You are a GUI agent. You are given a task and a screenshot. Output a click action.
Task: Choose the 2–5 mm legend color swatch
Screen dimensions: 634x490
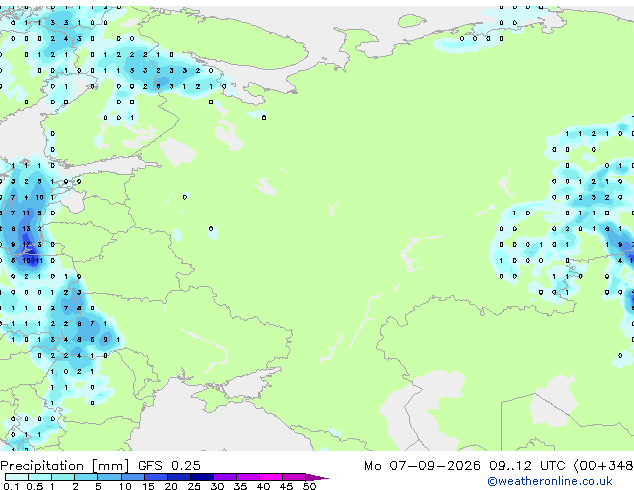coord(86,477)
